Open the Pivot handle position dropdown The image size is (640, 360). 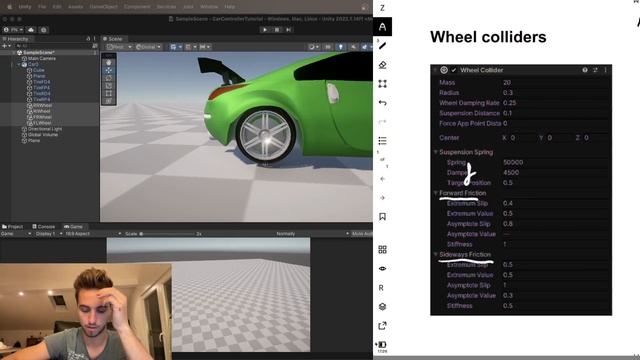(119, 47)
